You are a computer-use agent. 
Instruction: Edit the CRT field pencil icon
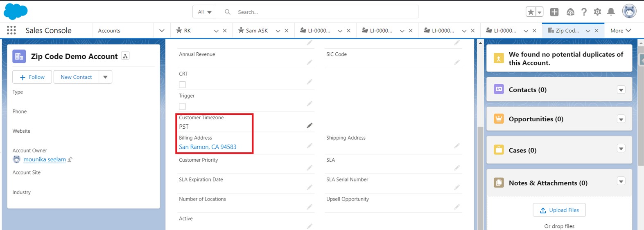[310, 82]
